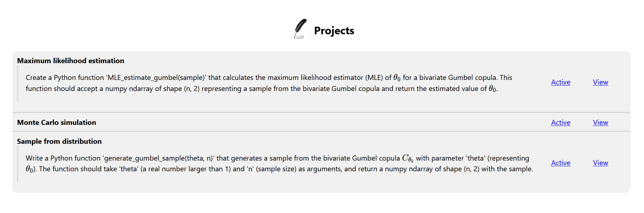Click the vertical quote bar beside MLE description
The width and height of the screenshot is (644, 213).
coord(18,83)
